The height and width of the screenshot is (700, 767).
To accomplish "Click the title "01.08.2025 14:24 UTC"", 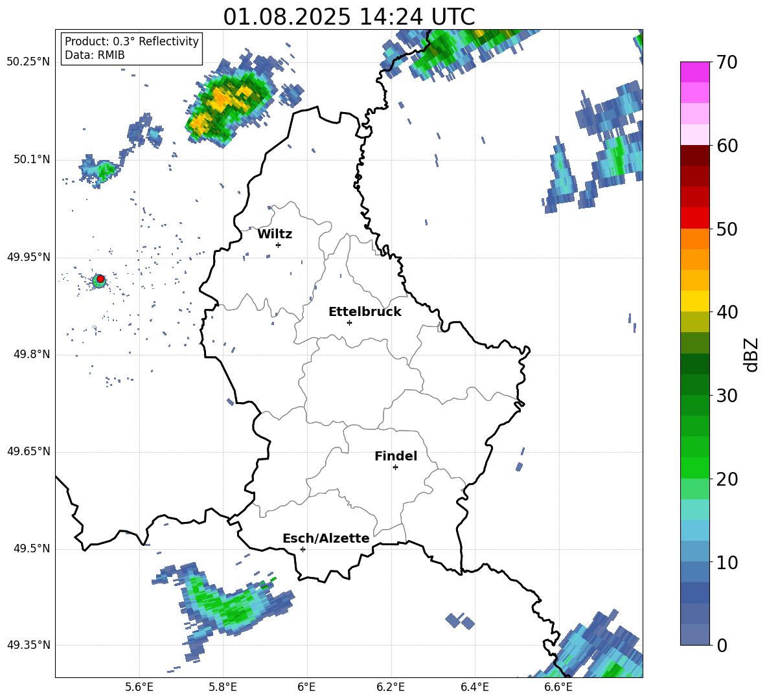I will coord(349,17).
